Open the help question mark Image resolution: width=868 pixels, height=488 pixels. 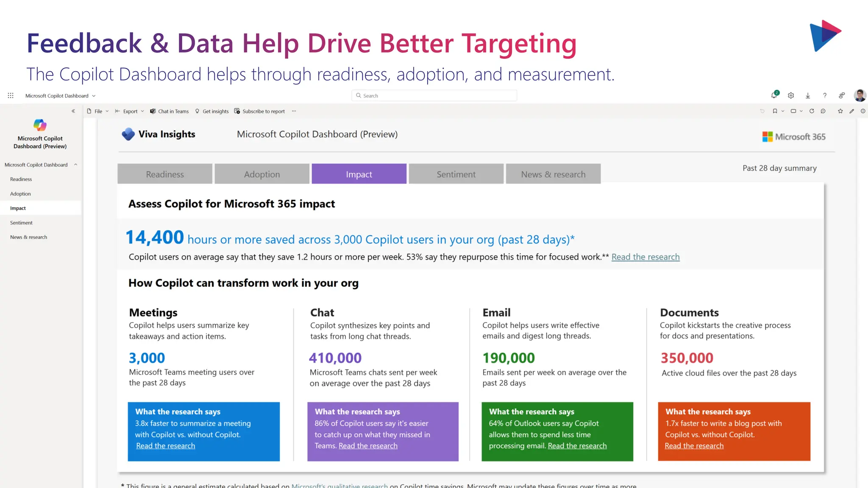point(825,96)
